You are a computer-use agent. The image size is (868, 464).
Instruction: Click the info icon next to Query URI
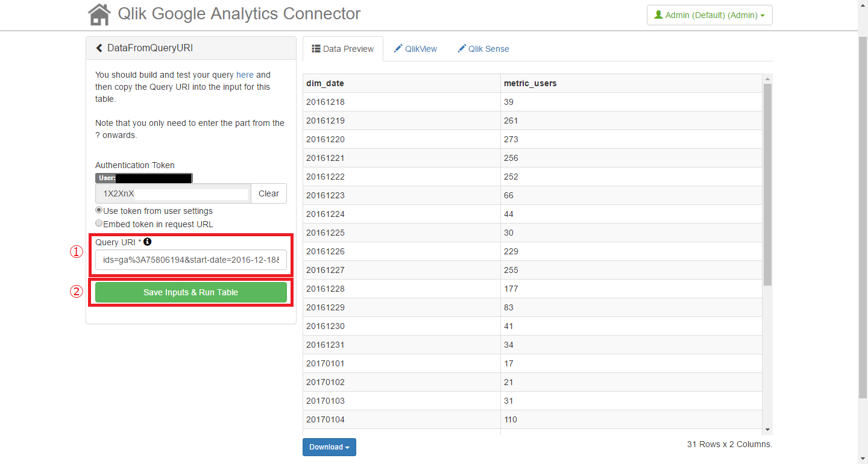[x=147, y=242]
